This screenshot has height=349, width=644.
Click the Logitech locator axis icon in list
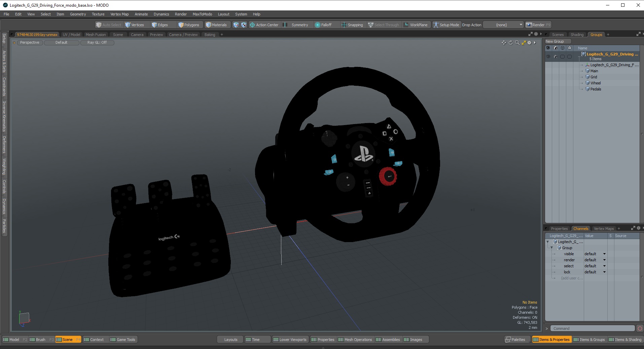[x=587, y=65]
